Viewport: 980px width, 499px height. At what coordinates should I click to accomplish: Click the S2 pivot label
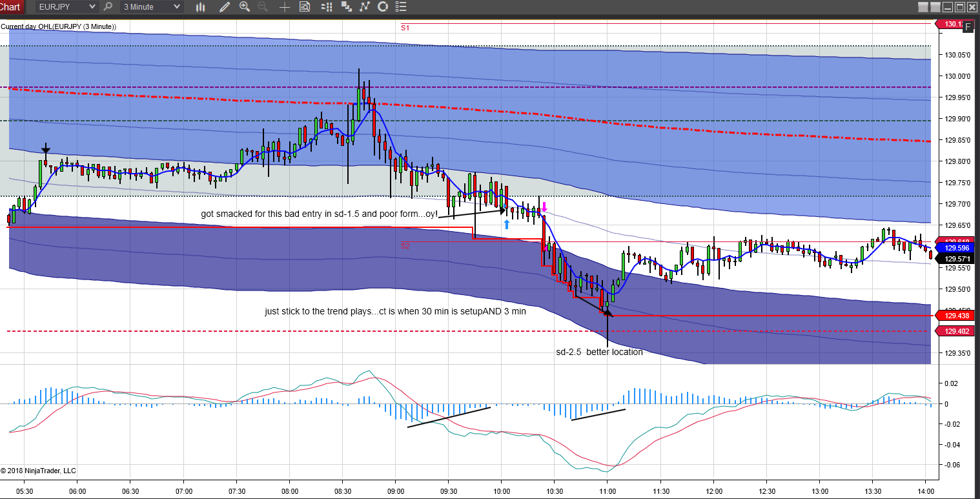click(405, 246)
